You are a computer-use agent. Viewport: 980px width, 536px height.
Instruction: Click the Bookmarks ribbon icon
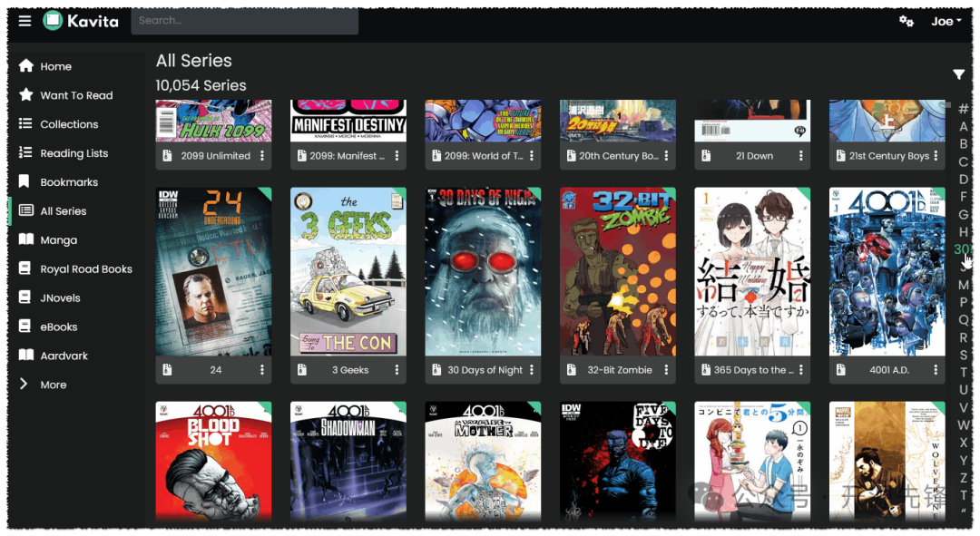coord(24,181)
